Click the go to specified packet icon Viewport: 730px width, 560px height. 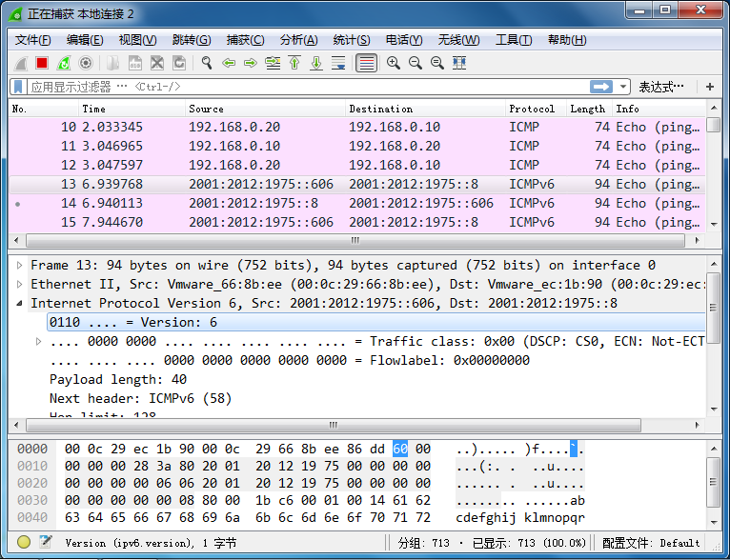pyautogui.click(x=273, y=63)
